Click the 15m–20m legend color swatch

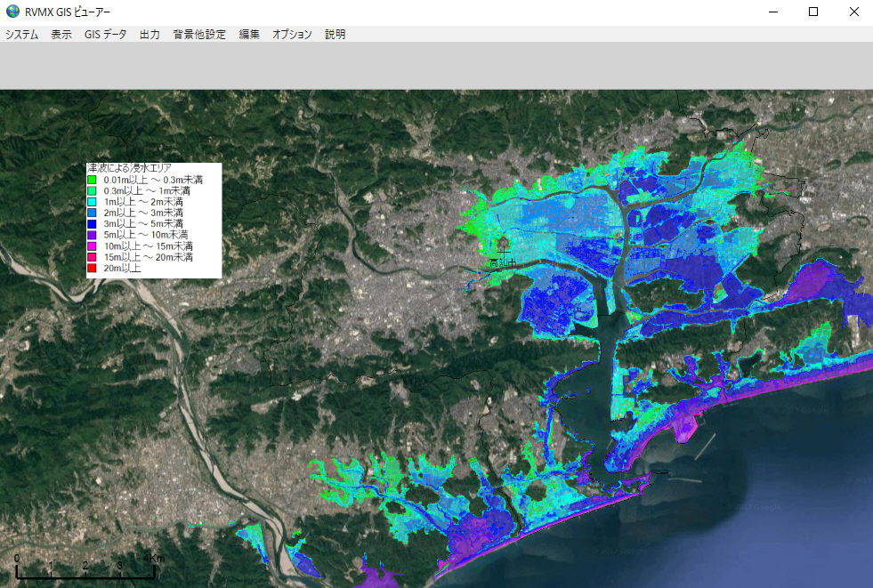[92, 256]
